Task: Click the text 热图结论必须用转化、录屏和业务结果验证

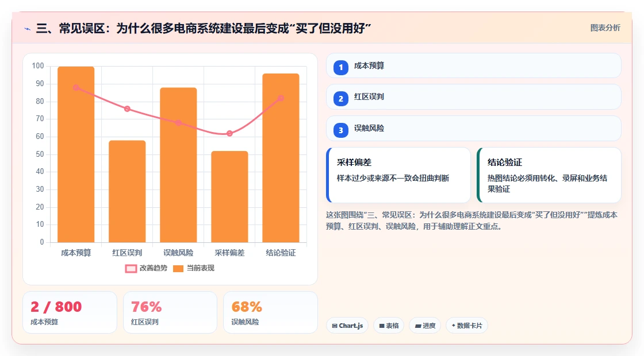Action: [x=547, y=183]
